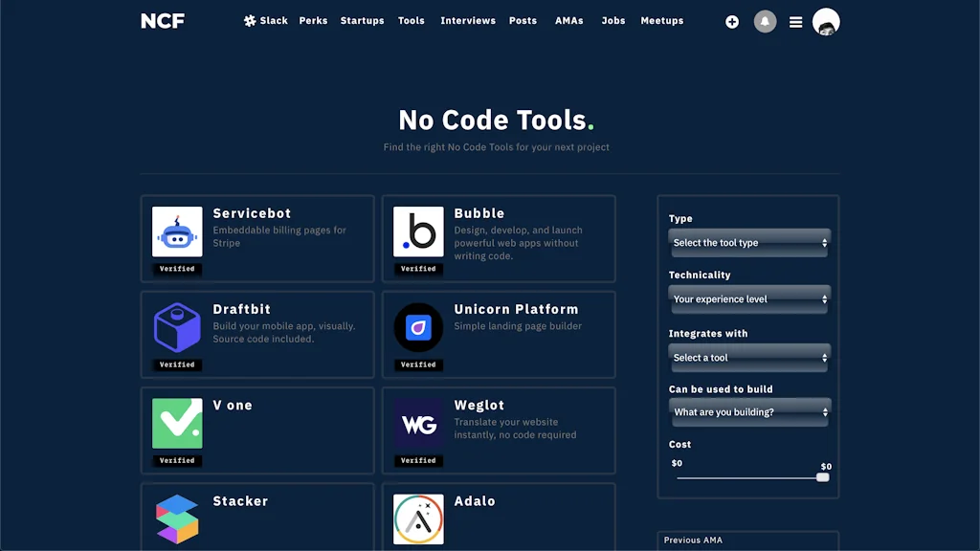Open the hamburger menu

click(795, 21)
